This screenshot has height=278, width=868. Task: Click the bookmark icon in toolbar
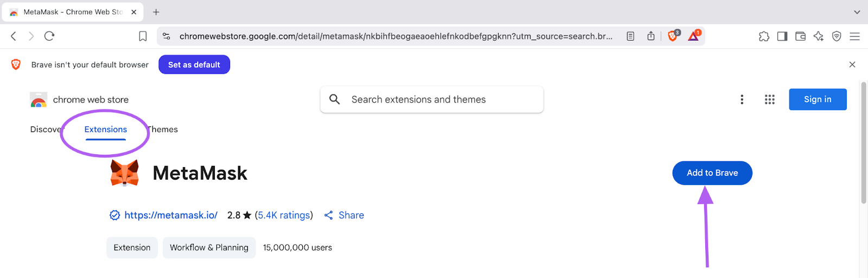point(143,36)
